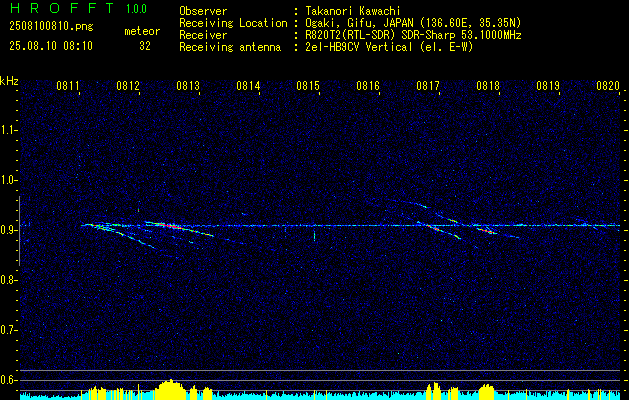This screenshot has width=629, height=400.
Task: Click the tallest yellow power peak near 0812
Action: pos(171,389)
